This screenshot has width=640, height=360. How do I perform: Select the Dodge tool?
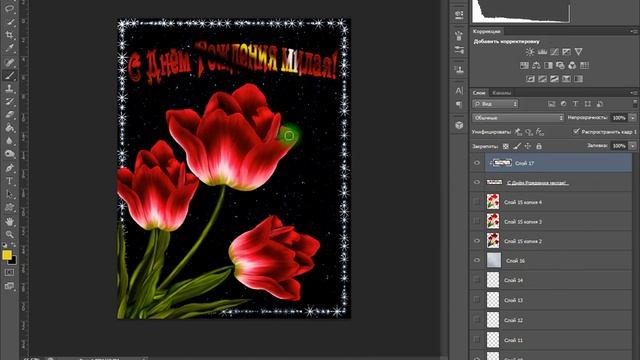point(9,154)
